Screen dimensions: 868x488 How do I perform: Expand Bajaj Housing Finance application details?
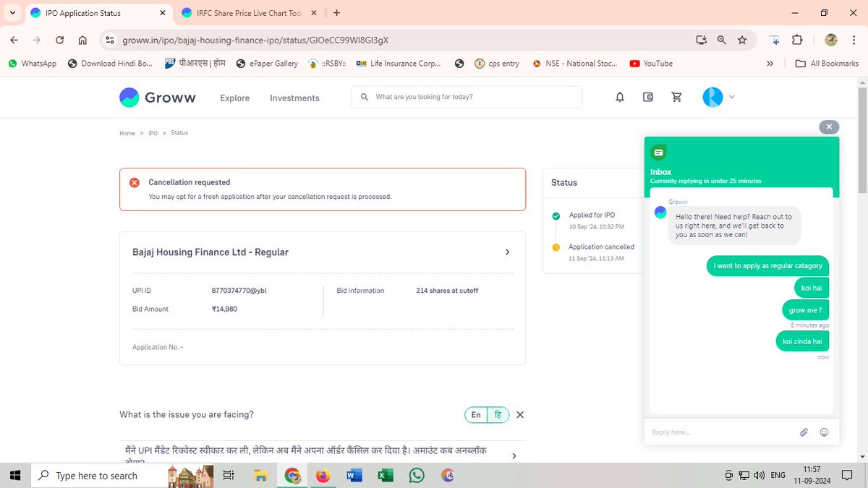(507, 252)
